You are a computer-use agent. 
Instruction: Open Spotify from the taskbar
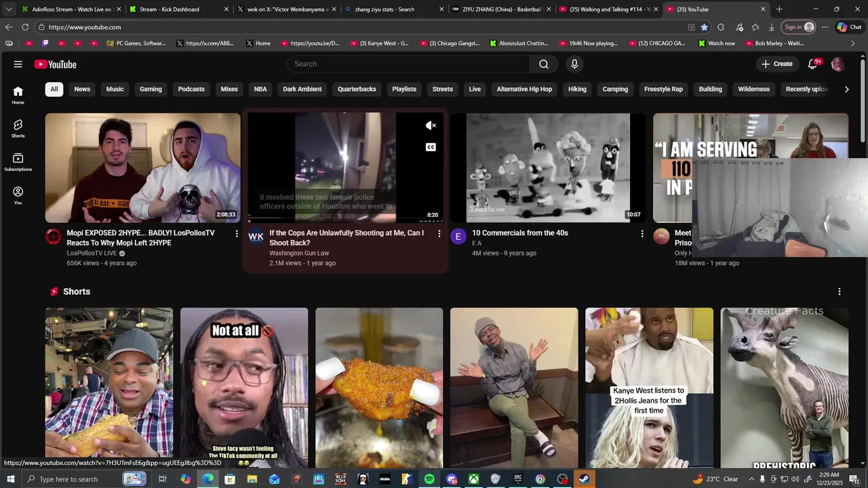429,479
